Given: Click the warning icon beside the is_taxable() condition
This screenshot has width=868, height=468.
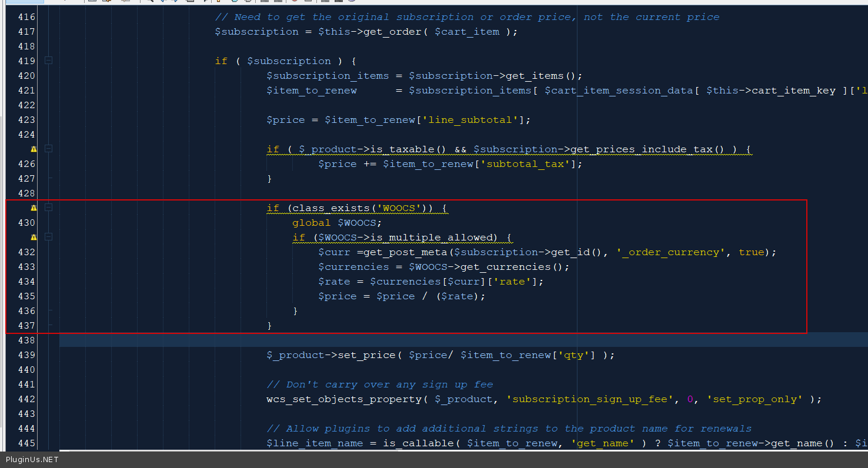Looking at the screenshot, I should point(34,149).
